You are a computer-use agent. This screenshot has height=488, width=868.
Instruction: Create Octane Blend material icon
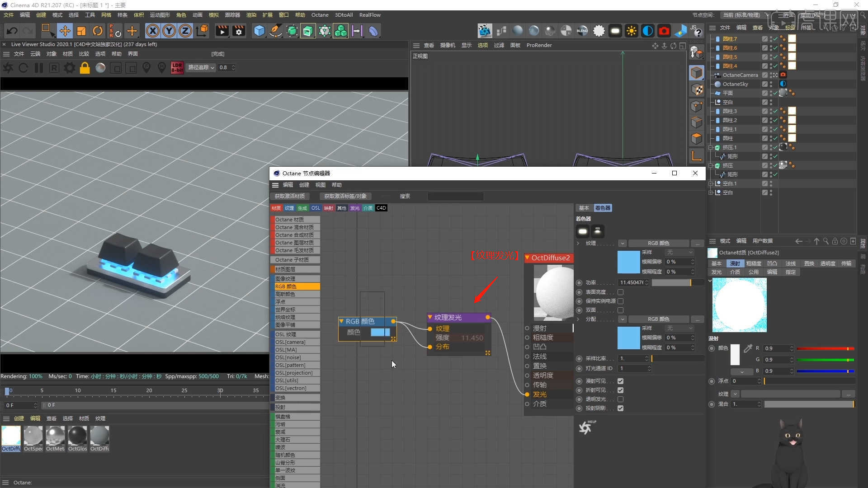pyautogui.click(x=582, y=31)
